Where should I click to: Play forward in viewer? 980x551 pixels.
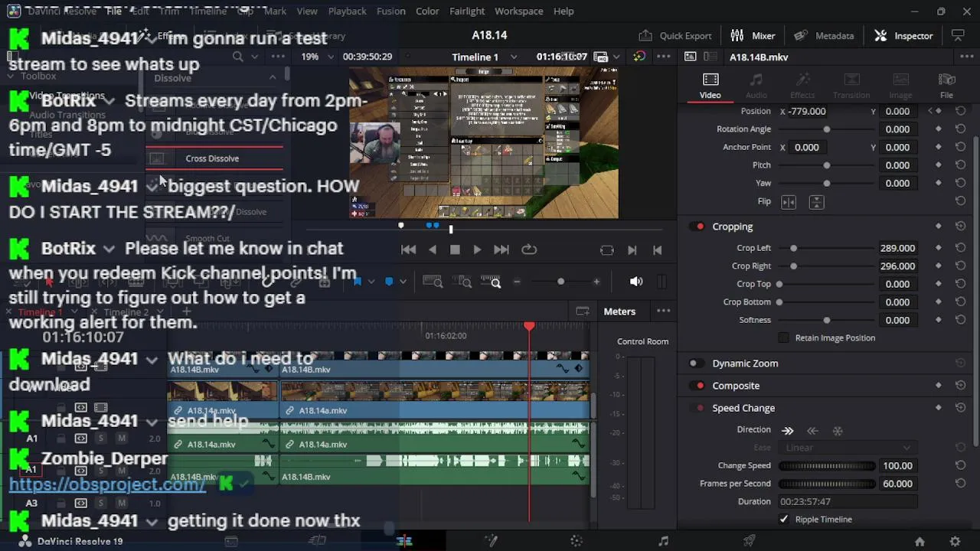(x=477, y=249)
